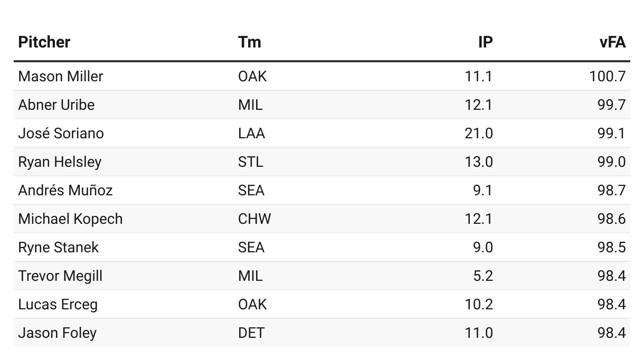Click on Trevor Megill's name
This screenshot has height=360, width=644.
tap(60, 276)
